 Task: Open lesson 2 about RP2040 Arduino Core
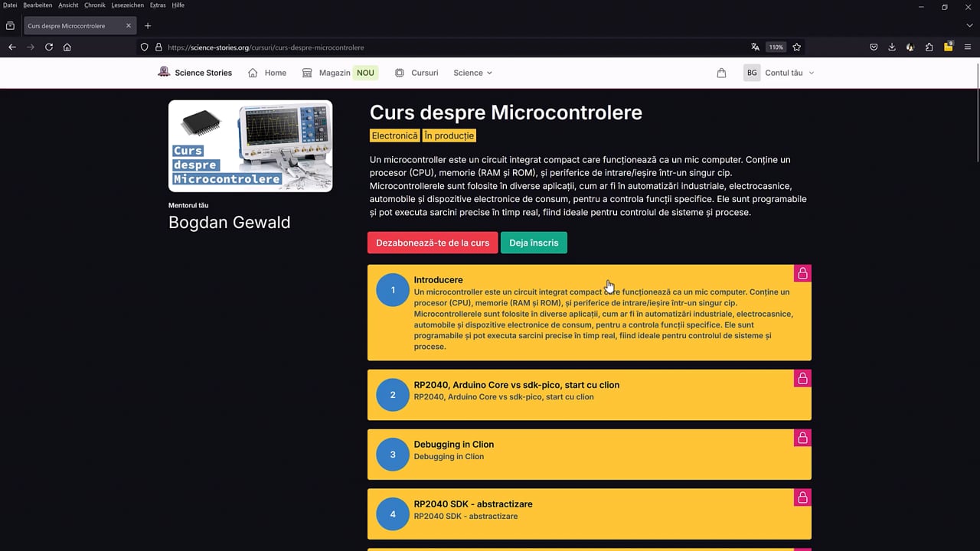click(x=590, y=395)
